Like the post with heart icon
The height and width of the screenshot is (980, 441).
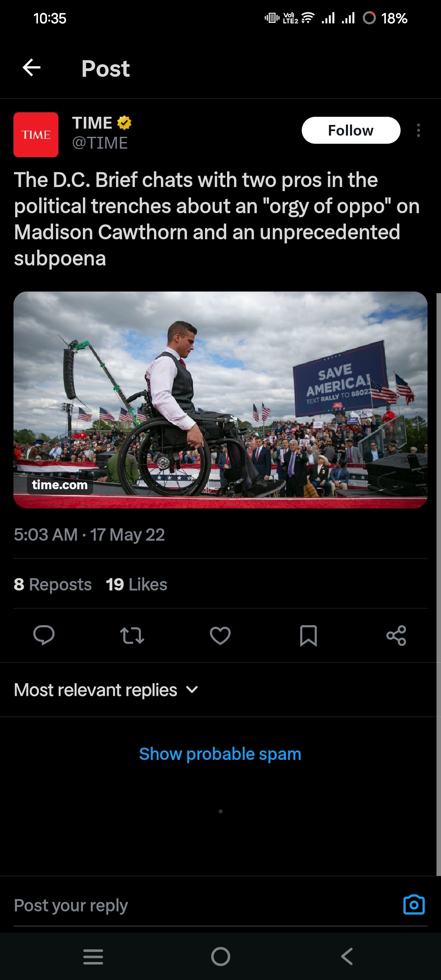point(220,635)
